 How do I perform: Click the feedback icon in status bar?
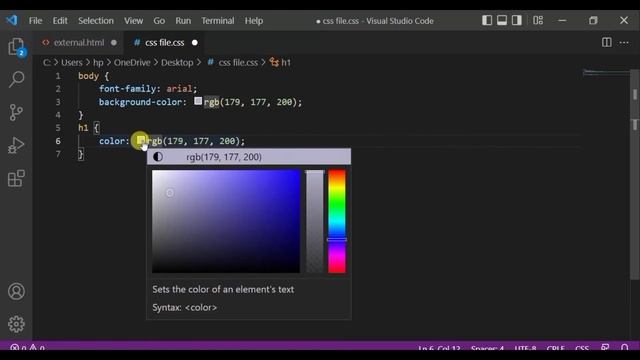[x=605, y=347]
